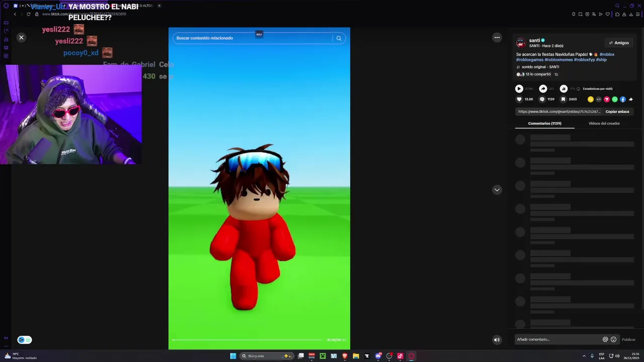This screenshot has height=362, width=644.
Task: Reload the page with refresh icon
Action: [x=28, y=14]
